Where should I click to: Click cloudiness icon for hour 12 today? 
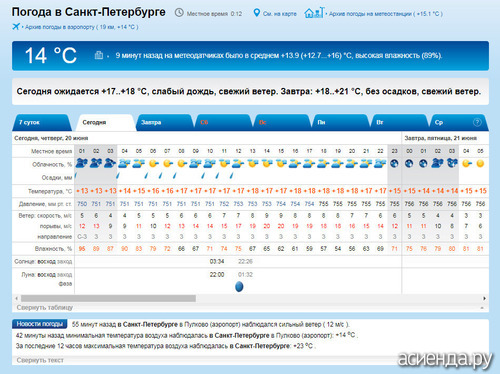pos(238,163)
